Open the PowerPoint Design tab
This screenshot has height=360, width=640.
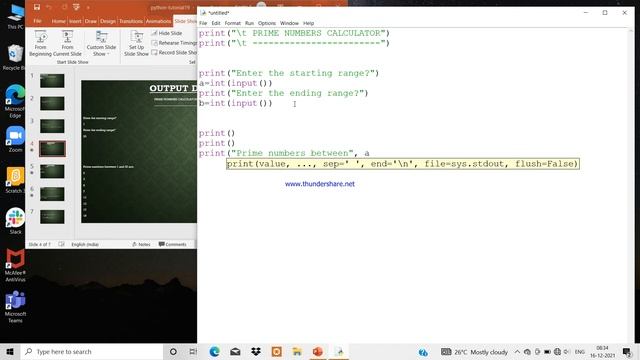click(x=108, y=21)
